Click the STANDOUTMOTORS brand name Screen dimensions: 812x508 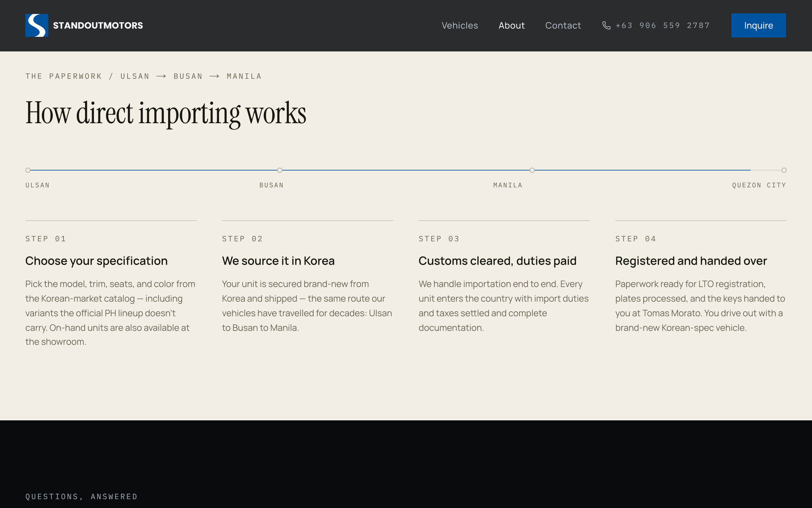click(x=98, y=25)
